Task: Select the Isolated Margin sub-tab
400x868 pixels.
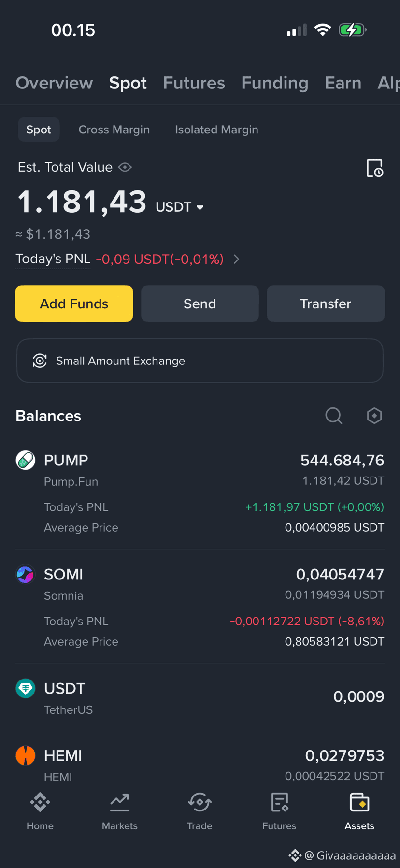Action: [x=216, y=130]
